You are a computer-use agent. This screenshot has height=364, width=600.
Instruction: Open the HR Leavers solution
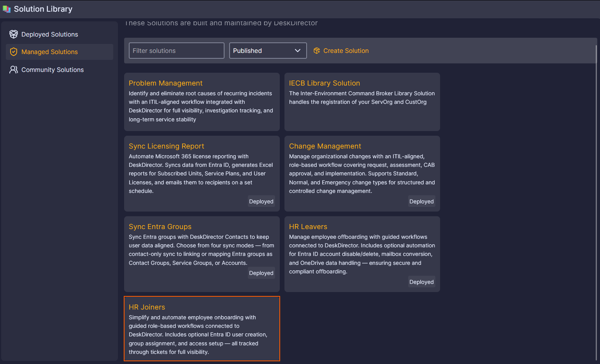coord(308,227)
